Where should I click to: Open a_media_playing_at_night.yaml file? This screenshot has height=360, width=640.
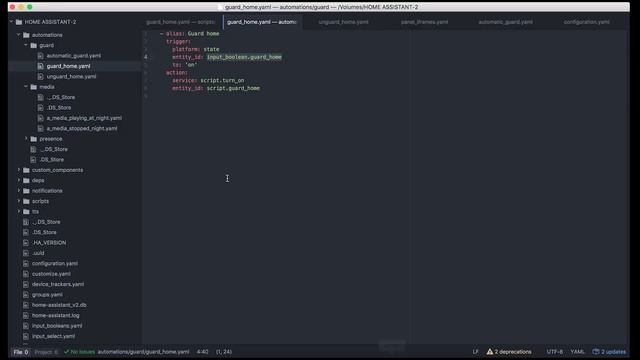(x=84, y=118)
